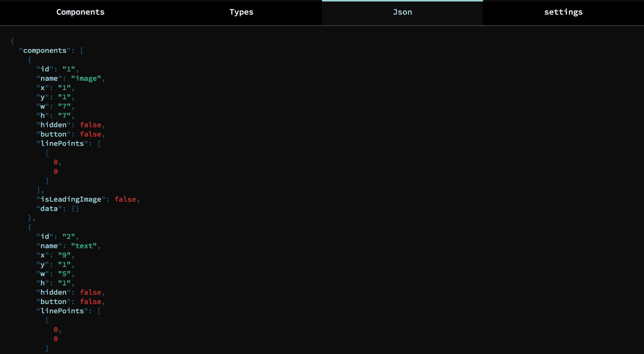Click the "image" name value

click(x=86, y=78)
